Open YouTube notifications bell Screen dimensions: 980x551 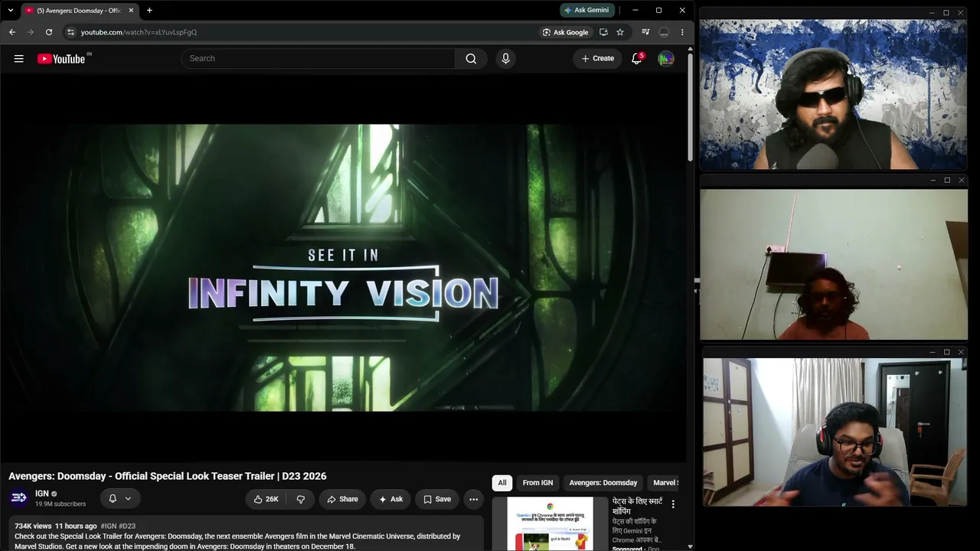tap(636, 59)
